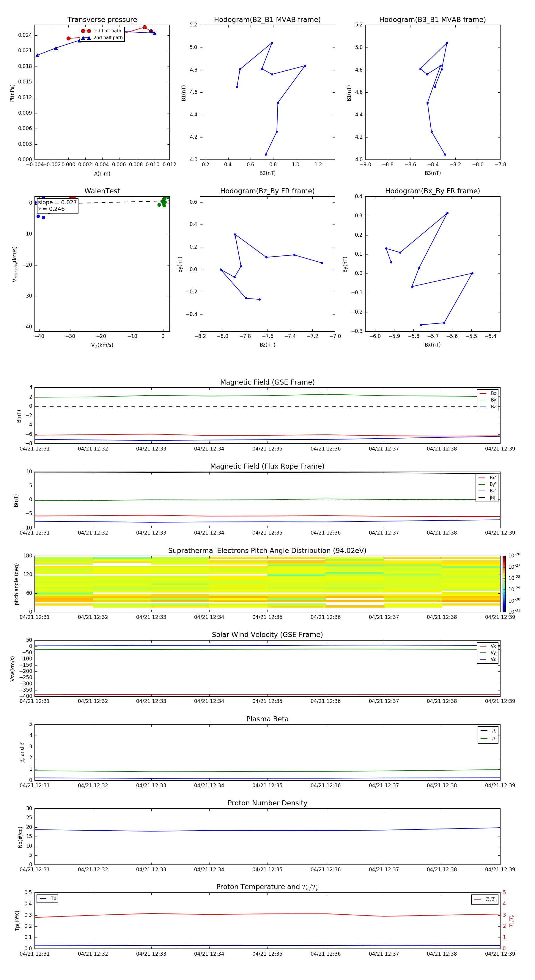Click the 'Pt(nPa)' axis label
This screenshot has width=535, height=980.
point(12,92)
